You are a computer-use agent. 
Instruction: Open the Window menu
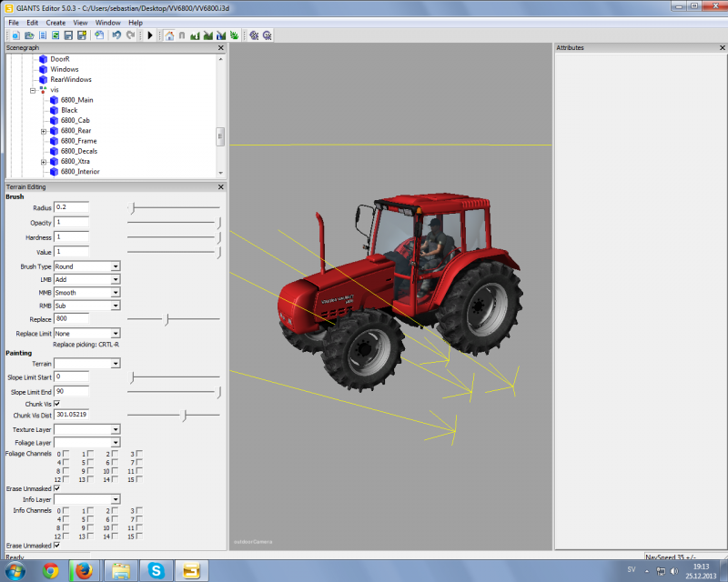click(x=107, y=23)
